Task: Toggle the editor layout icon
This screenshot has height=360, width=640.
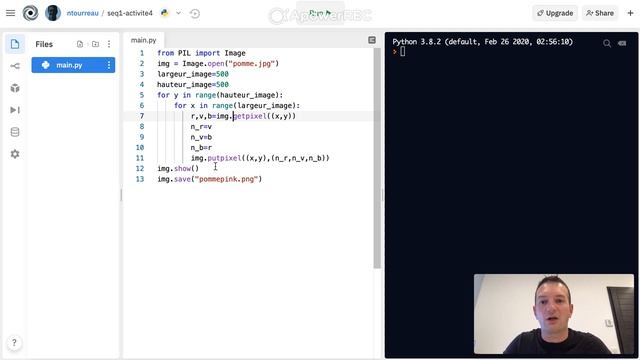Action: click(372, 40)
